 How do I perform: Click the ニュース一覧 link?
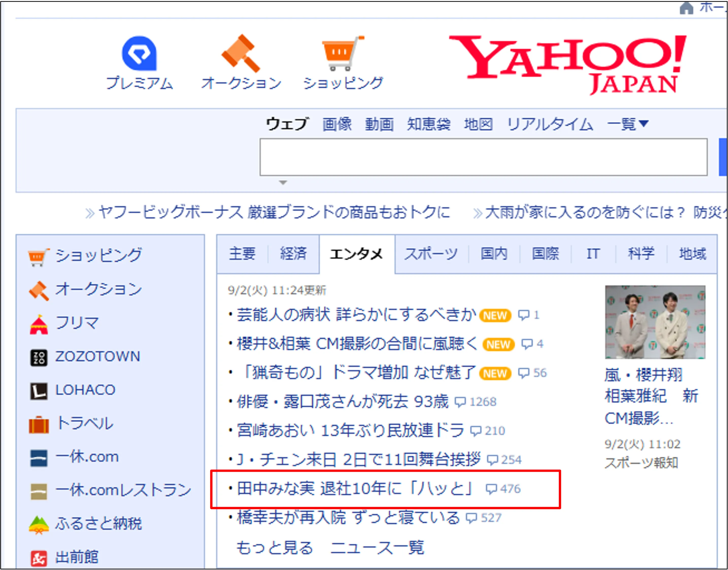pyautogui.click(x=377, y=548)
